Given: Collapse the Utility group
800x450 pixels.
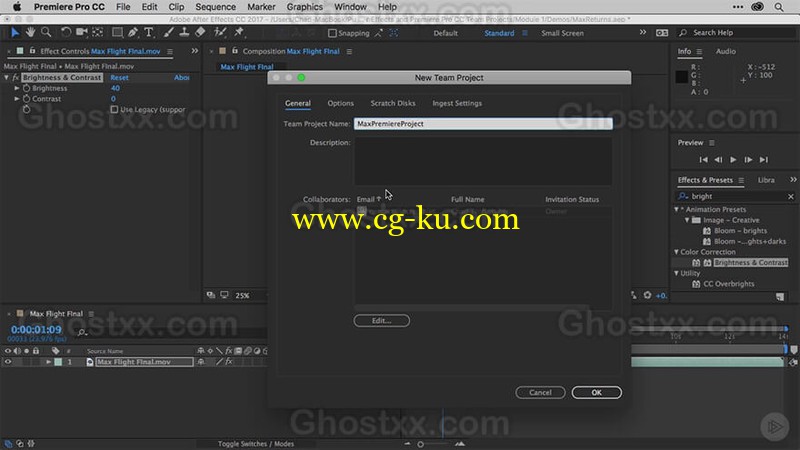Looking at the screenshot, I should (677, 273).
